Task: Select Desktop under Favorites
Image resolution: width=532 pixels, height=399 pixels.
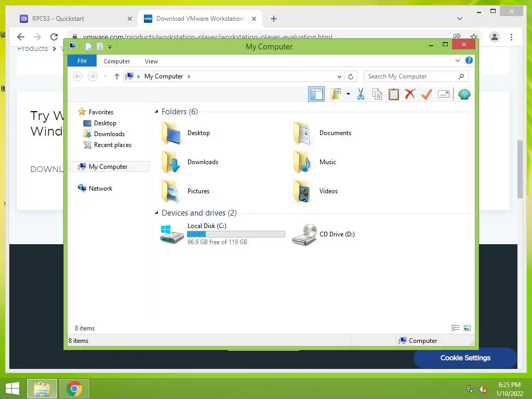Action: pos(100,123)
